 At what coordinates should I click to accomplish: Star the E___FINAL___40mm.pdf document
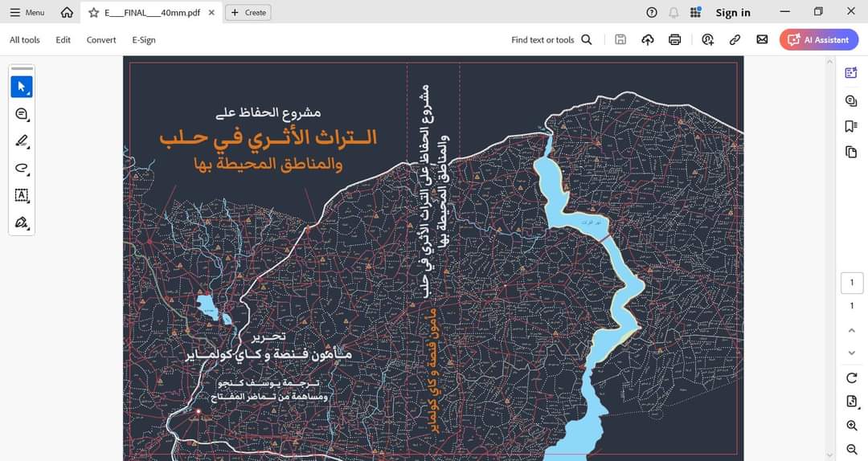(x=93, y=12)
